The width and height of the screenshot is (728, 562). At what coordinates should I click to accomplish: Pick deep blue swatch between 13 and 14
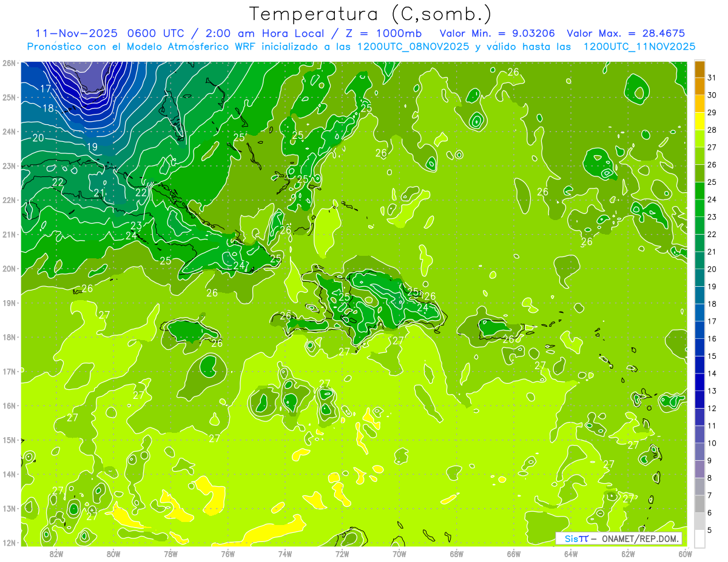click(699, 382)
